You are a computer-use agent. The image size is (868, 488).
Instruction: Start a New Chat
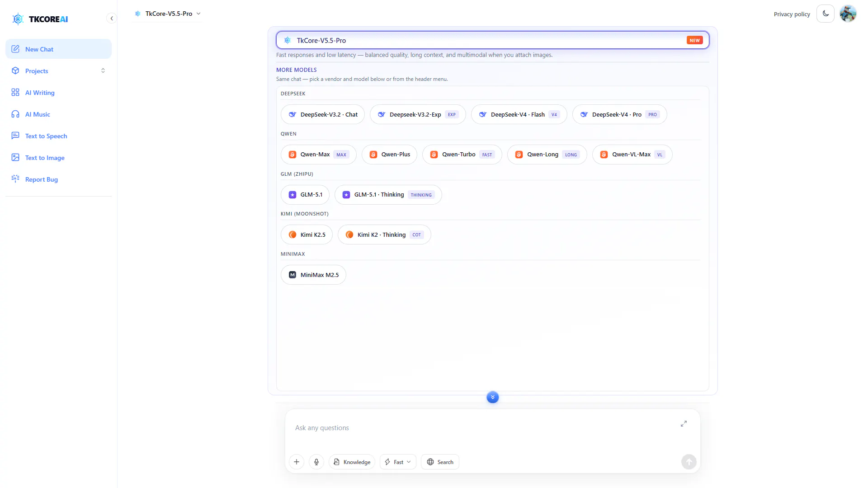click(x=58, y=49)
